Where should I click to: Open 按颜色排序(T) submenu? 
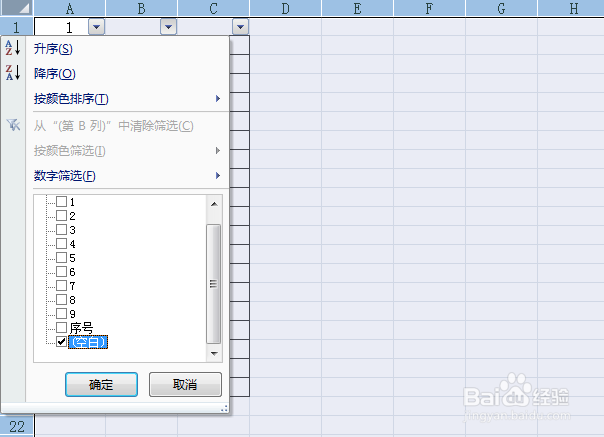tap(127, 99)
